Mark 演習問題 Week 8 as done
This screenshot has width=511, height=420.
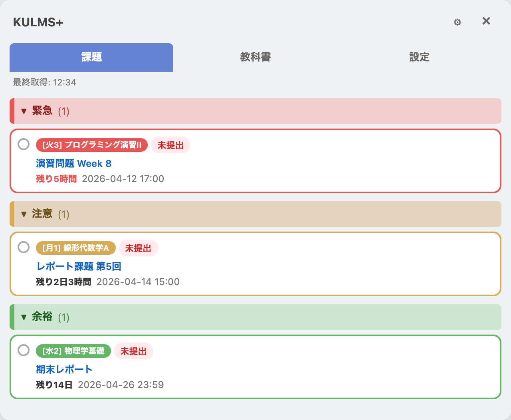(x=24, y=144)
